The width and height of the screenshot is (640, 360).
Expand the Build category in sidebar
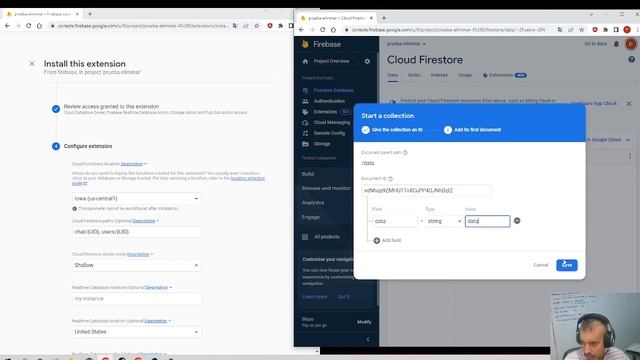(308, 174)
